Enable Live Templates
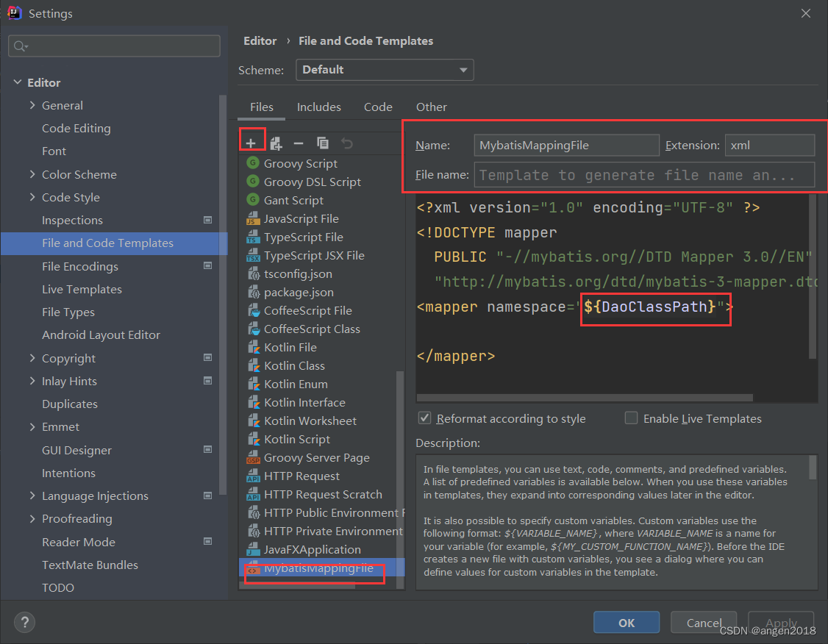This screenshot has width=828, height=644. click(x=631, y=418)
